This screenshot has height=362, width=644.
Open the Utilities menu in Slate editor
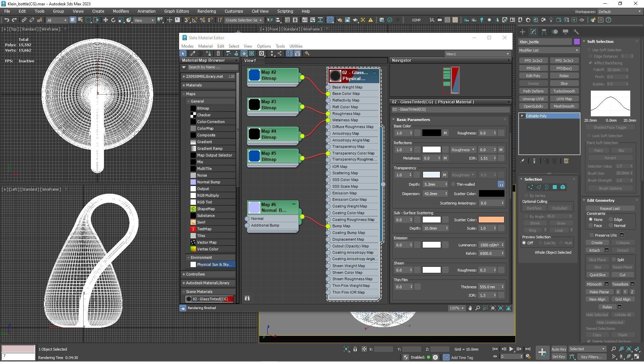[296, 46]
